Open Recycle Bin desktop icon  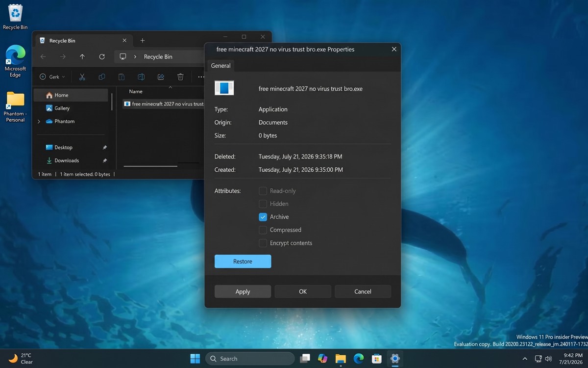15,17
